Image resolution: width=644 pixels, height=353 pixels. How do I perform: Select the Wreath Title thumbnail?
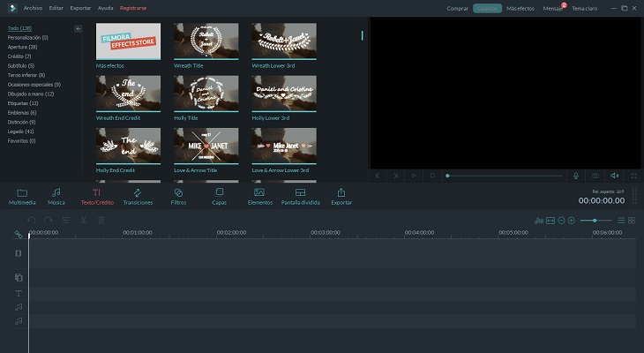point(207,41)
